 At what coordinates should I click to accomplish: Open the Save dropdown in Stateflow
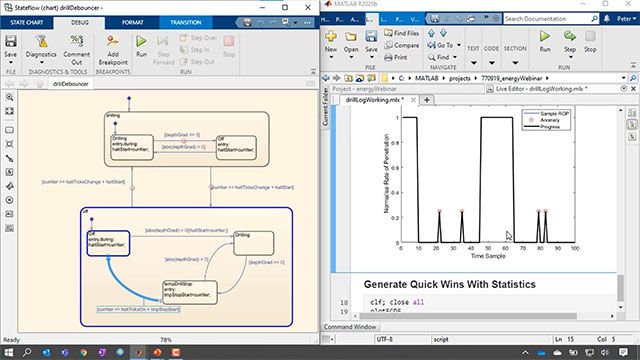click(x=11, y=62)
